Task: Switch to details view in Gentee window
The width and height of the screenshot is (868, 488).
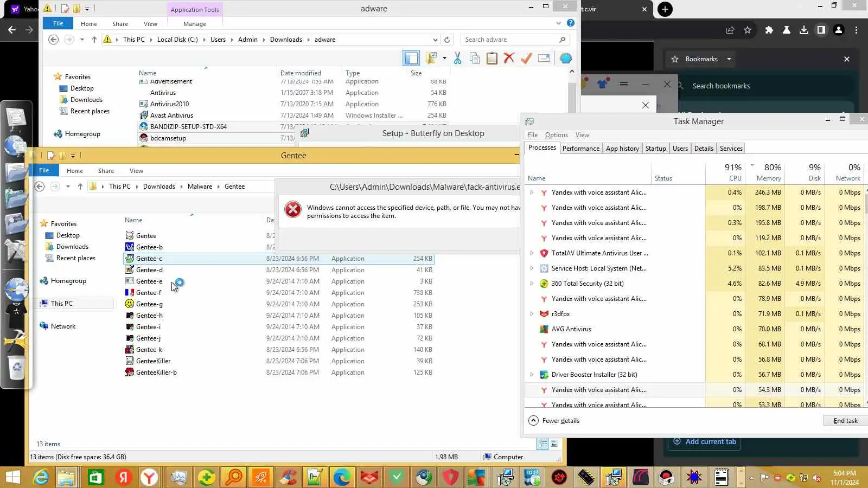Action: coord(542,444)
